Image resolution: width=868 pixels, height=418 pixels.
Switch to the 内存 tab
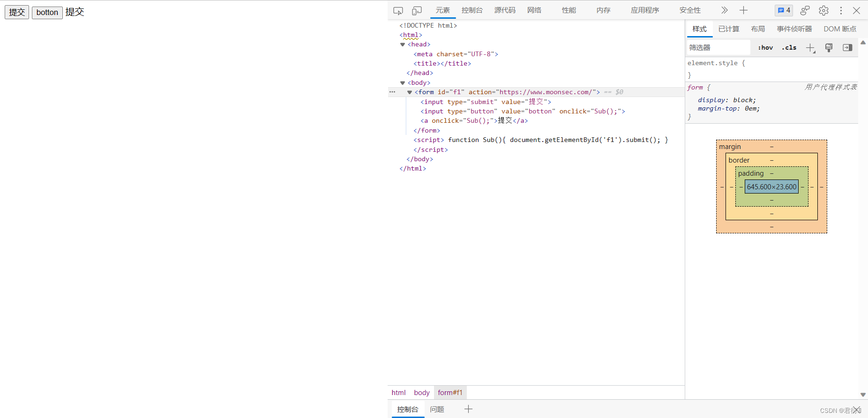pyautogui.click(x=604, y=10)
